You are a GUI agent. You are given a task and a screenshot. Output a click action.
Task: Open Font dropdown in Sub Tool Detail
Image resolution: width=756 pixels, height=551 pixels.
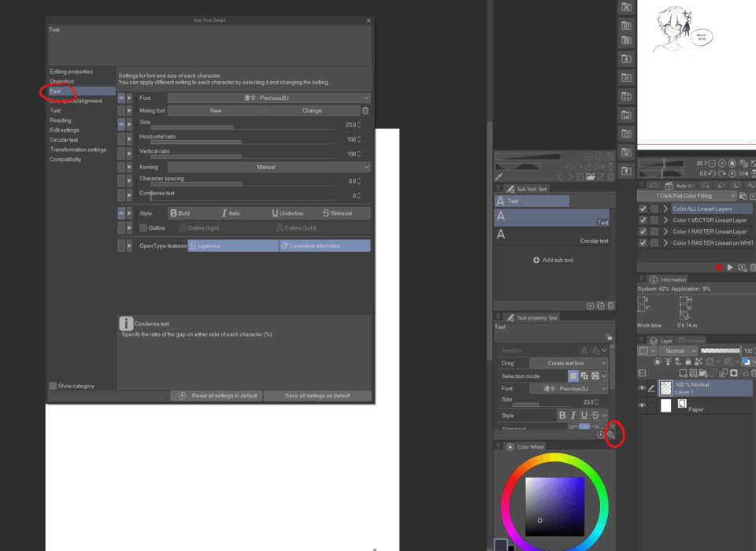[269, 98]
